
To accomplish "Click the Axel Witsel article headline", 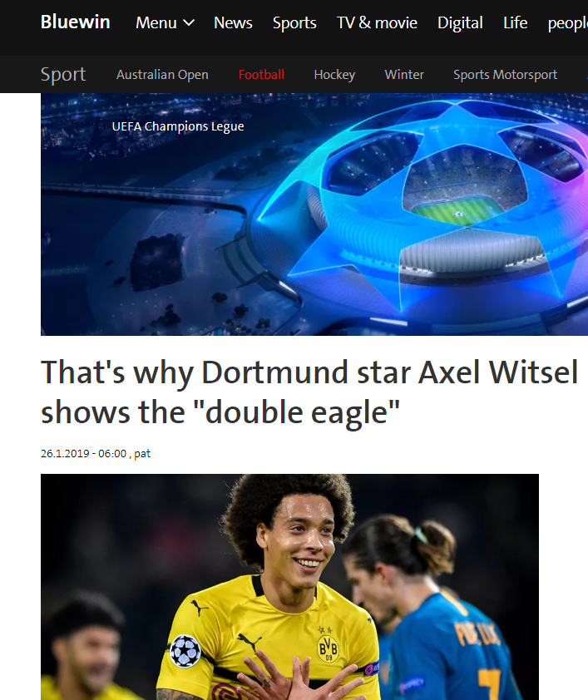I will click(309, 392).
